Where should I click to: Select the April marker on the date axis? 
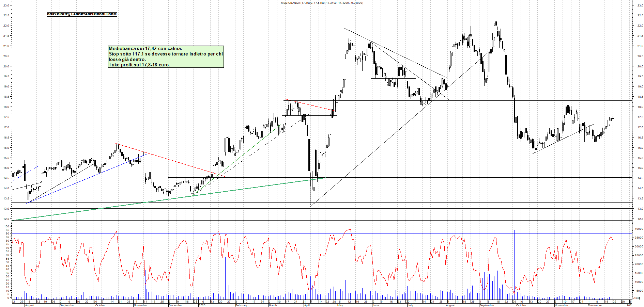(307, 305)
